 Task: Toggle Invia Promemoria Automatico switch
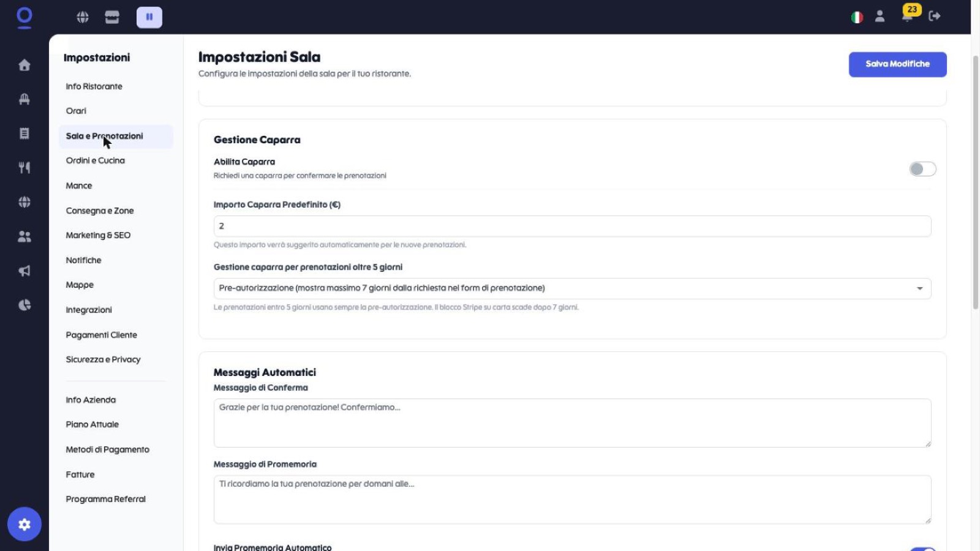coord(922,549)
